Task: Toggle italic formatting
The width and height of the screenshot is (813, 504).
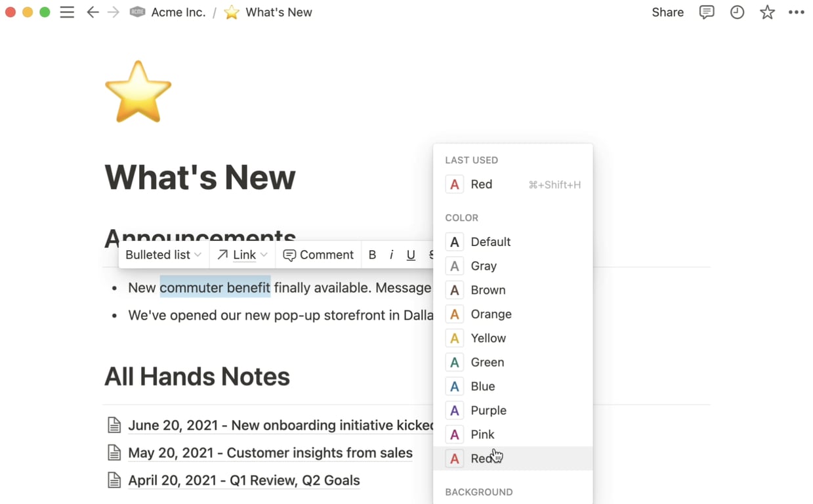Action: click(x=392, y=255)
